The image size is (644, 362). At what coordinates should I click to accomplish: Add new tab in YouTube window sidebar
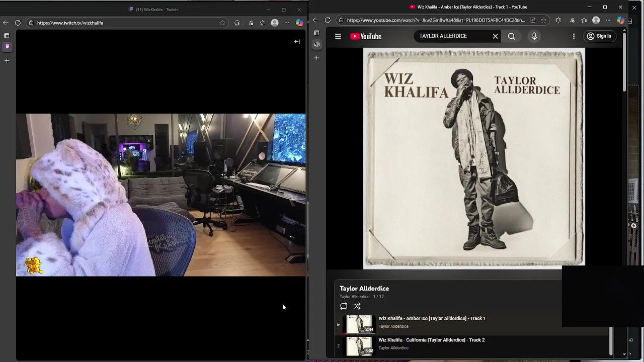316,58
